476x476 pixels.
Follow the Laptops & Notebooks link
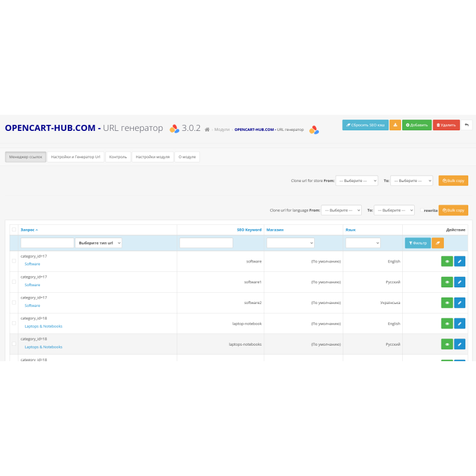(x=43, y=326)
